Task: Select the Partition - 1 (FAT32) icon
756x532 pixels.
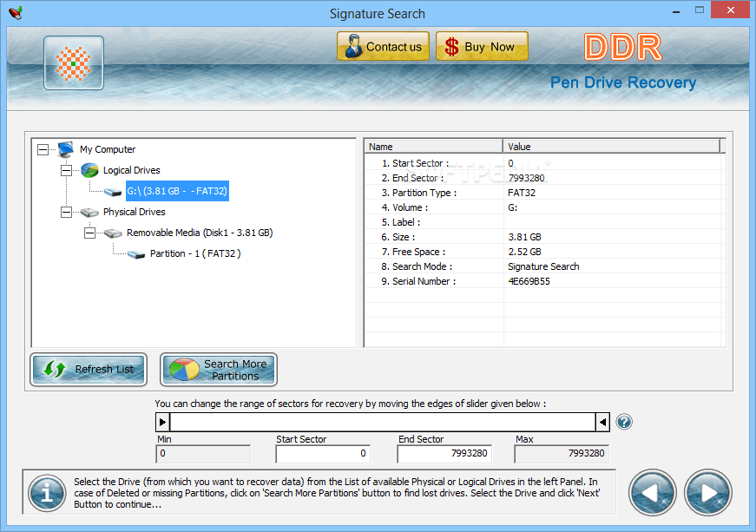Action: (x=135, y=253)
